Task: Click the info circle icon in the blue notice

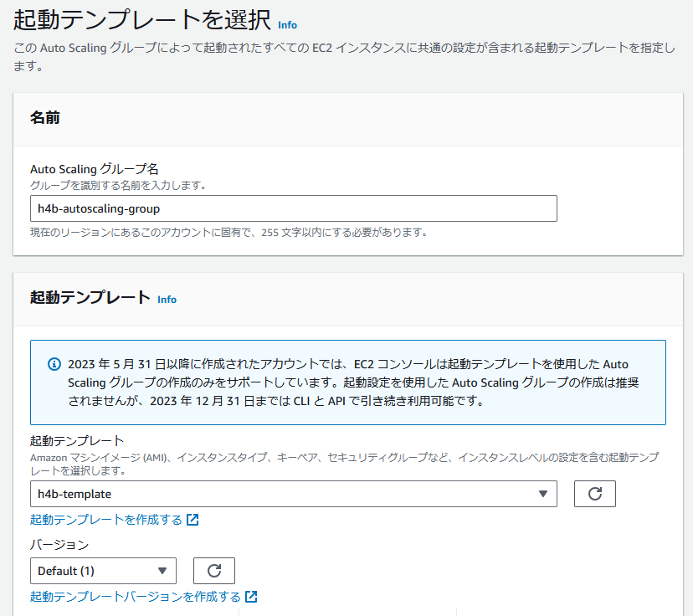Action: click(54, 365)
